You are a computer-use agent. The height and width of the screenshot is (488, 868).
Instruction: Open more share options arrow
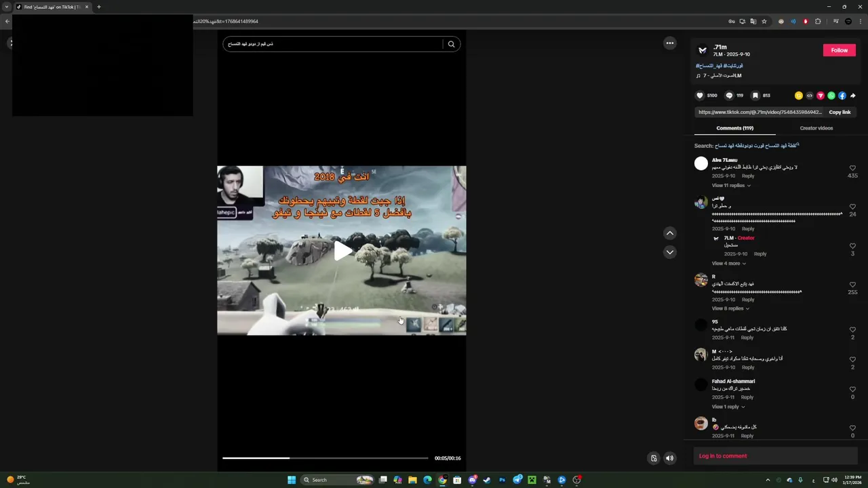853,96
